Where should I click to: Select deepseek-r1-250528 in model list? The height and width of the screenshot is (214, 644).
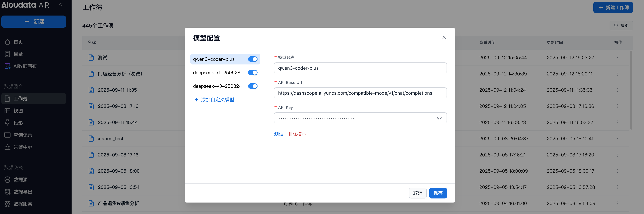[217, 73]
